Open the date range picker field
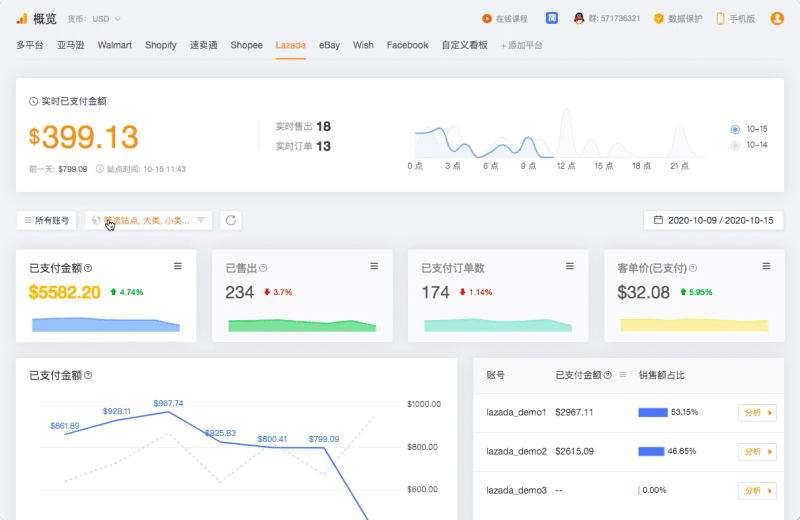The height and width of the screenshot is (520, 800). (x=714, y=220)
